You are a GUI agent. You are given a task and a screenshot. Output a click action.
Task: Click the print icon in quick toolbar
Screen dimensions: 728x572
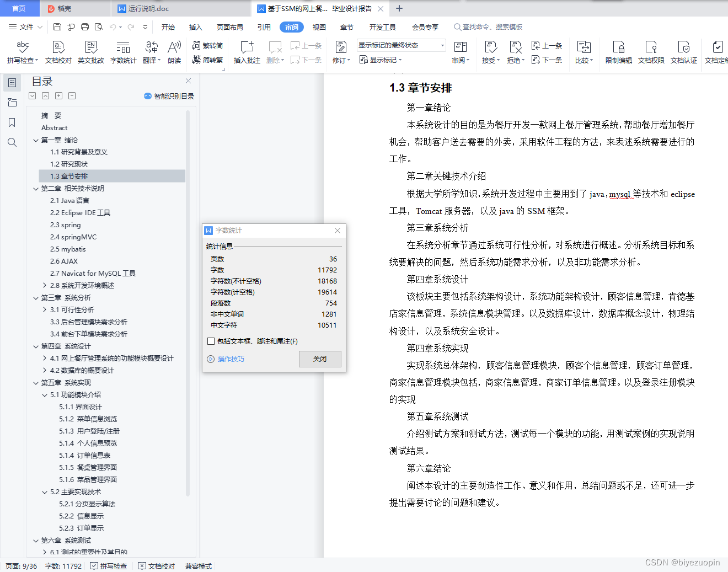(85, 27)
